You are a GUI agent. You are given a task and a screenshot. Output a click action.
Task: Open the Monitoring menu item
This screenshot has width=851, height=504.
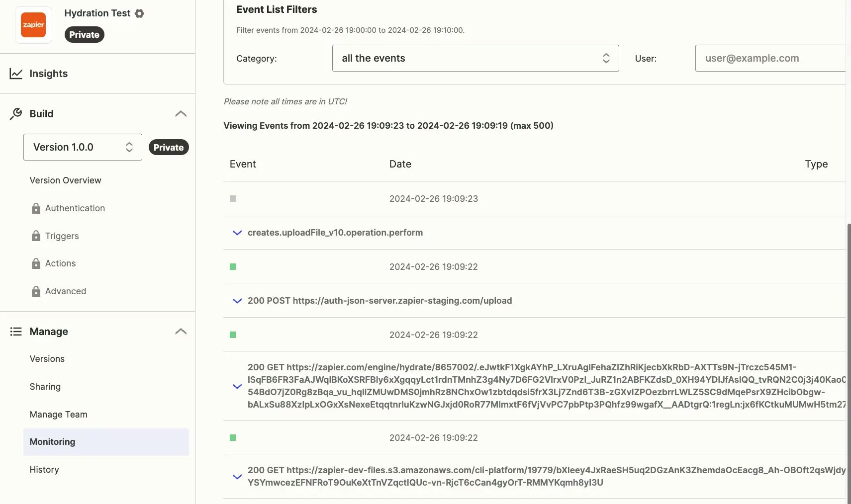(106, 442)
